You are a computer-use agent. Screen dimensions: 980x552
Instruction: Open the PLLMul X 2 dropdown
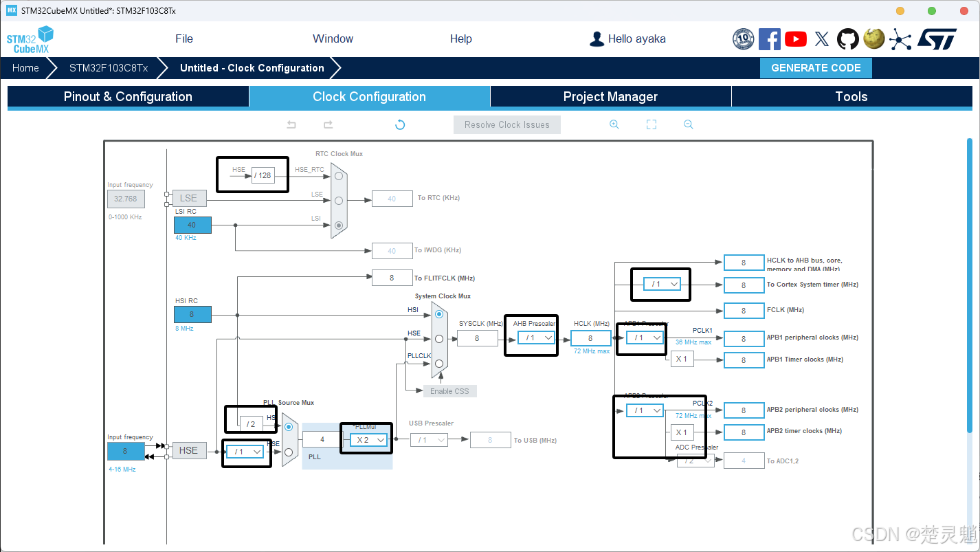369,440
